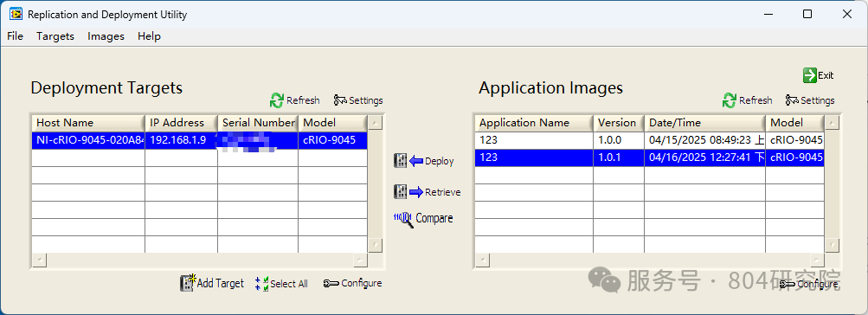Screen dimensions: 868x315
Task: Deploy image to selected target
Action: tap(423, 161)
